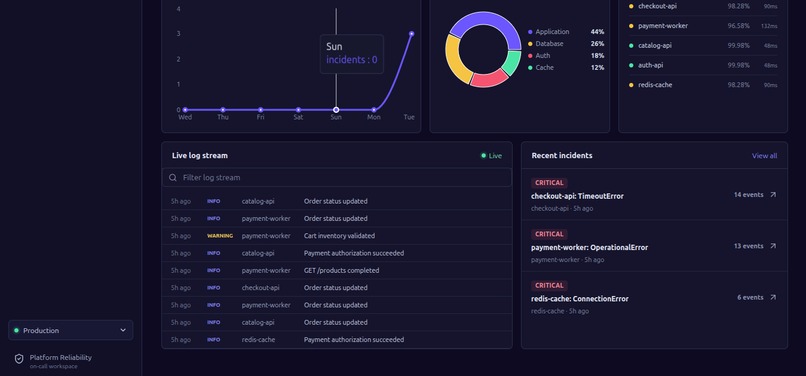Click Platform Reliability workspace label

tap(61, 357)
